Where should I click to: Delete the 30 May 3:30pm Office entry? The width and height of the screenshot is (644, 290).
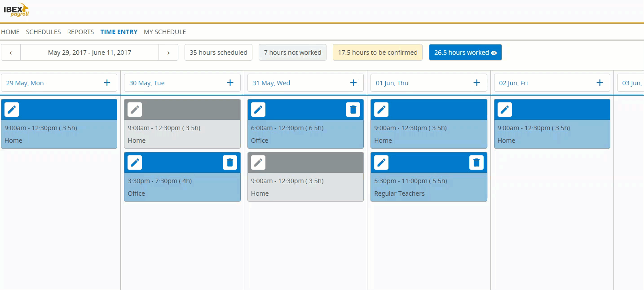(230, 163)
